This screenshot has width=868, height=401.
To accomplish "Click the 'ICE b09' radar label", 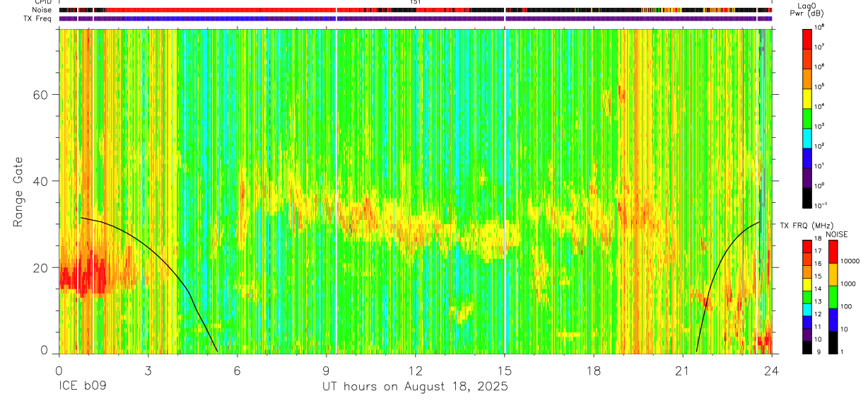I will point(81,387).
